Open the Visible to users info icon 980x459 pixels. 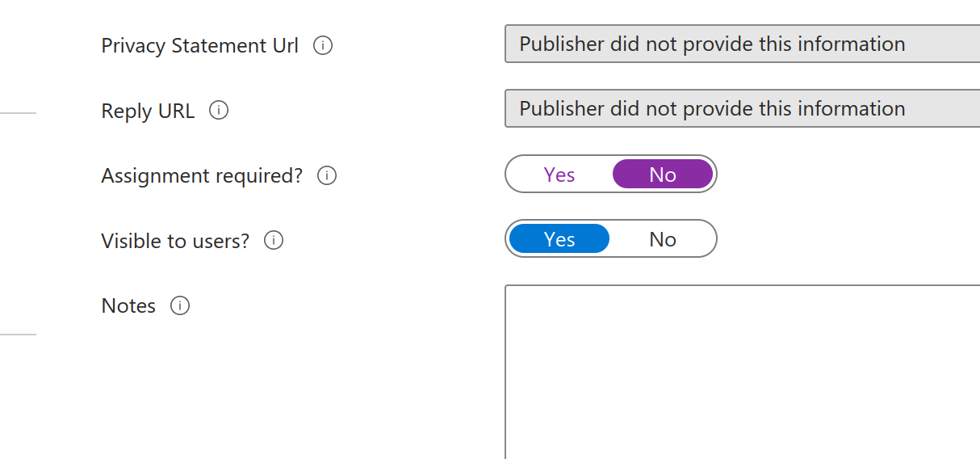pos(274,241)
